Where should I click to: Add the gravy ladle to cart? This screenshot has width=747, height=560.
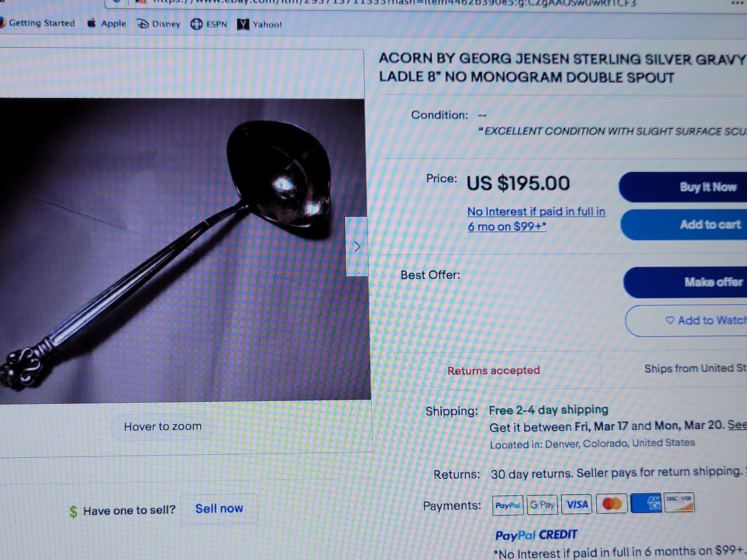[x=685, y=224]
